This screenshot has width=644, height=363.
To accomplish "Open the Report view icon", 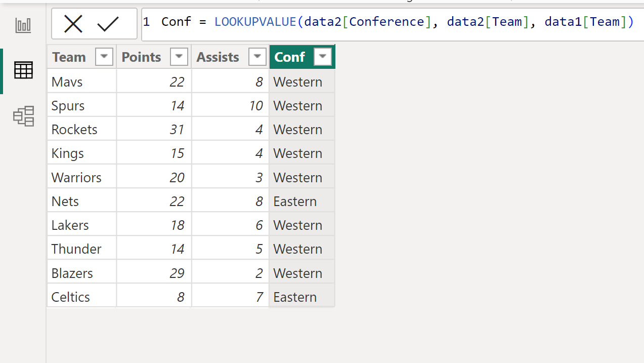I will point(23,25).
